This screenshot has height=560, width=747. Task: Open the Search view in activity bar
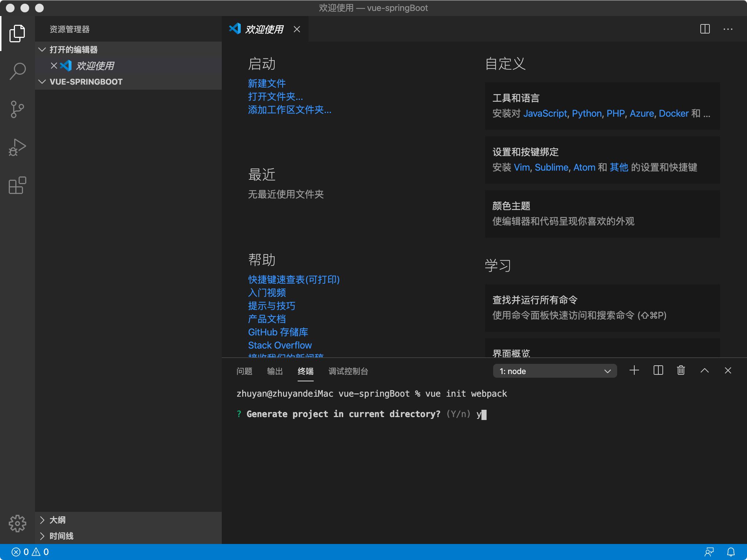pyautogui.click(x=17, y=71)
